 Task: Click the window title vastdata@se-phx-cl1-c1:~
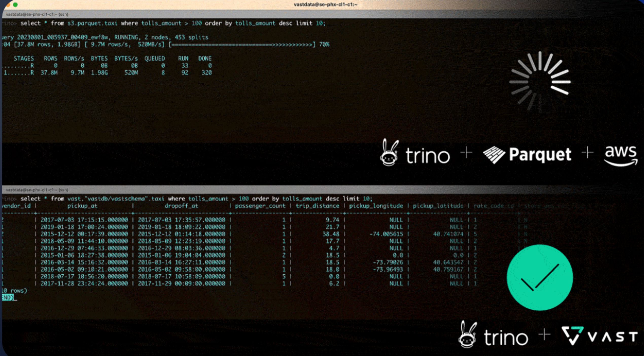point(325,4)
